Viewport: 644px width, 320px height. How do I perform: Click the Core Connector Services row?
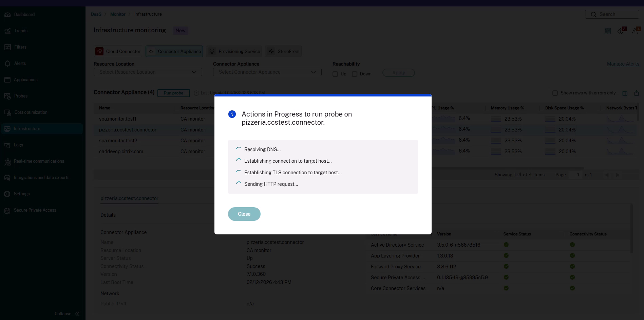click(498, 288)
